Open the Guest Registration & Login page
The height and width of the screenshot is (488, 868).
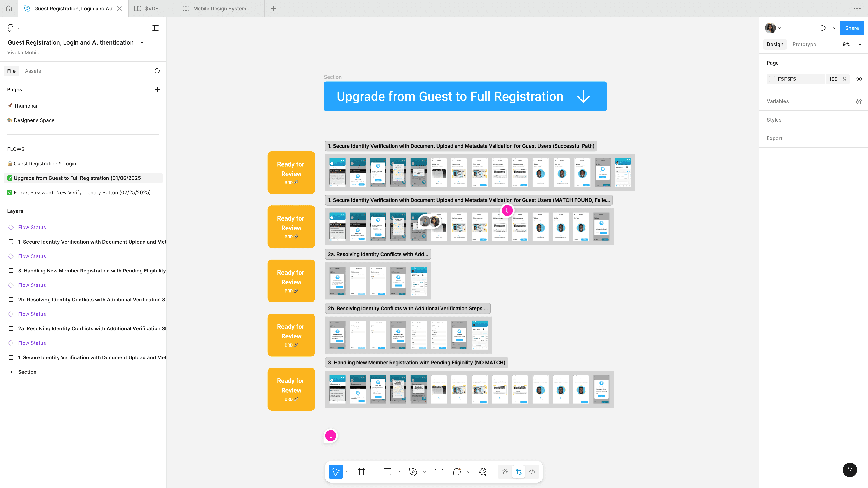point(45,164)
